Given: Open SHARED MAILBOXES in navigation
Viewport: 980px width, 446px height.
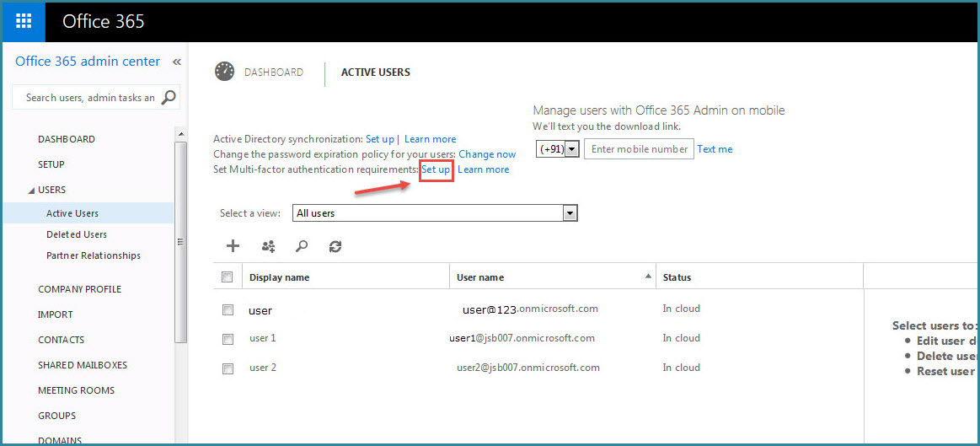Looking at the screenshot, I should 83,365.
